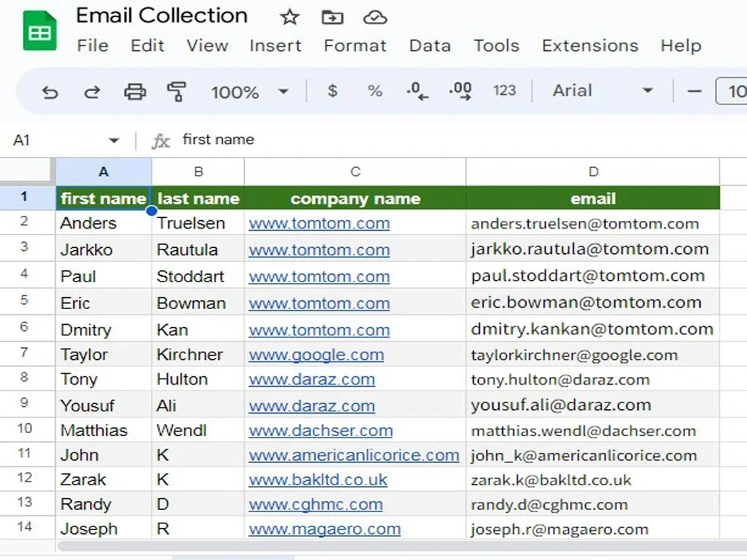The image size is (747, 560).
Task: Open the Insert menu
Action: (x=276, y=46)
